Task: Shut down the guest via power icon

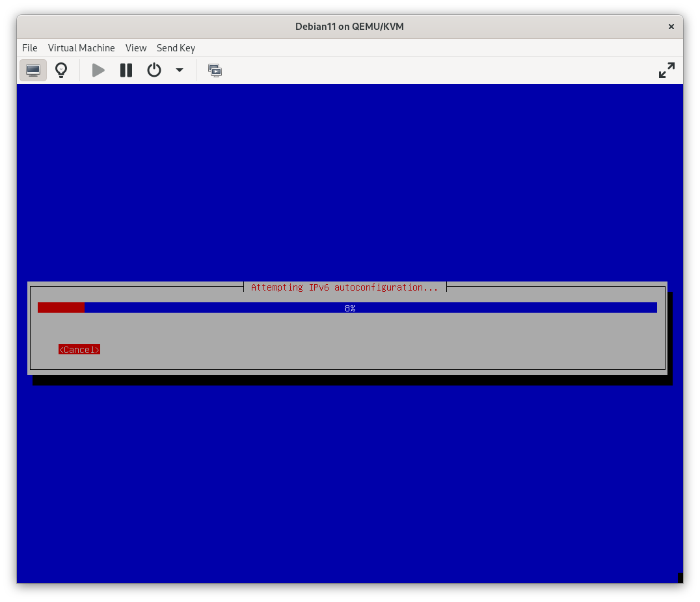Action: click(x=154, y=70)
